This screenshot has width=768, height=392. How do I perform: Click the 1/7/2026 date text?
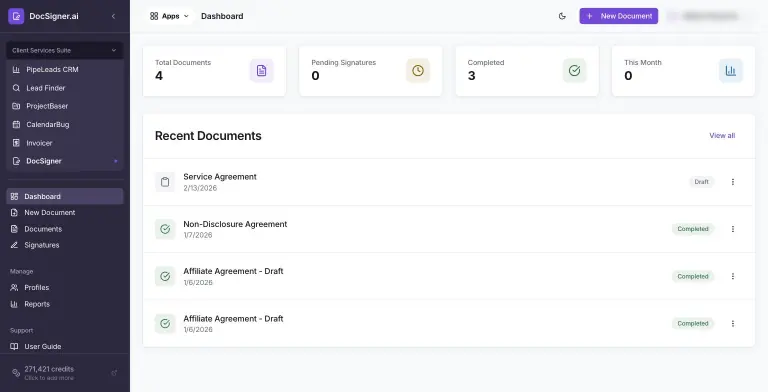tap(198, 235)
